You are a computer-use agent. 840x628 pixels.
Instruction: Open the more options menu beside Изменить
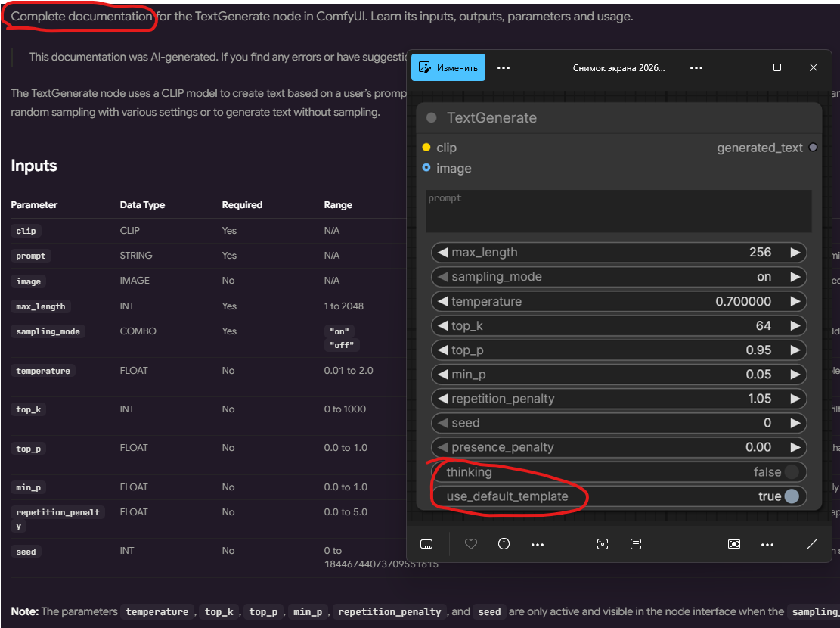(x=504, y=67)
